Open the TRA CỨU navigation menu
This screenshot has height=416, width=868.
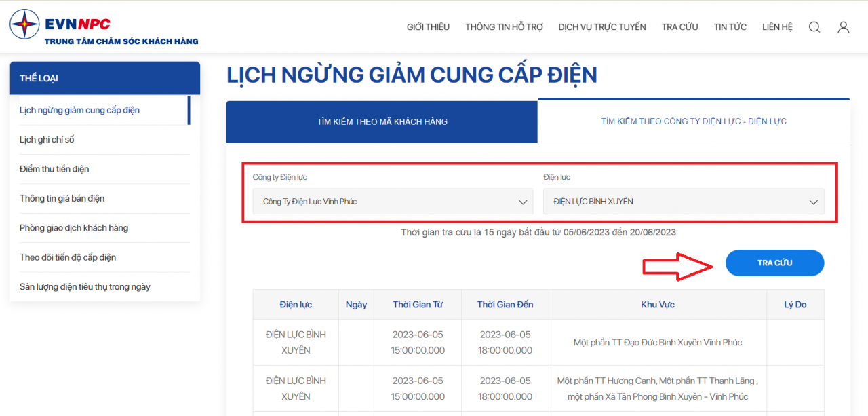point(679,26)
